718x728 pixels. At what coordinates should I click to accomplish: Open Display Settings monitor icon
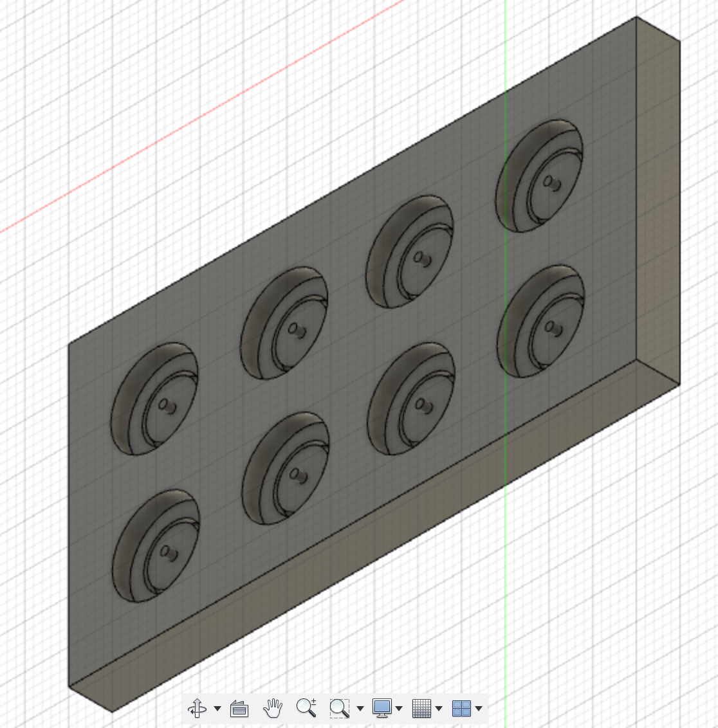(382, 709)
